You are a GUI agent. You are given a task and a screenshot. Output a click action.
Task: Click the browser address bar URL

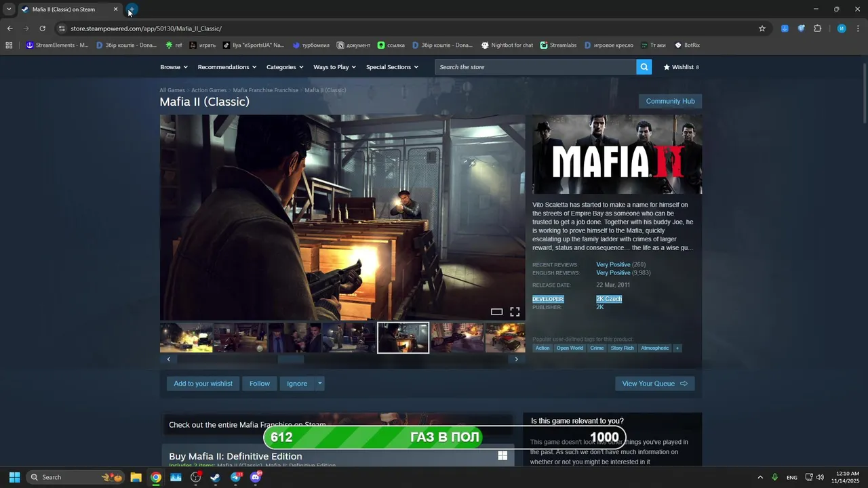pos(146,28)
